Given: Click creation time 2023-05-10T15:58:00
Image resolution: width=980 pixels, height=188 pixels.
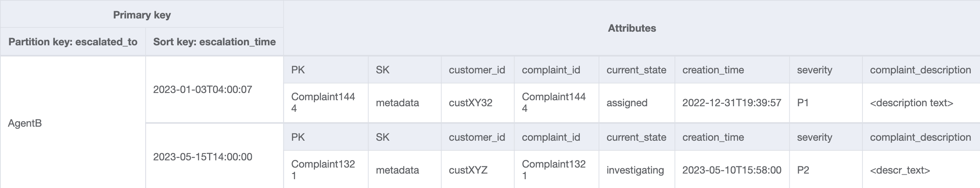Looking at the screenshot, I should coord(731,170).
